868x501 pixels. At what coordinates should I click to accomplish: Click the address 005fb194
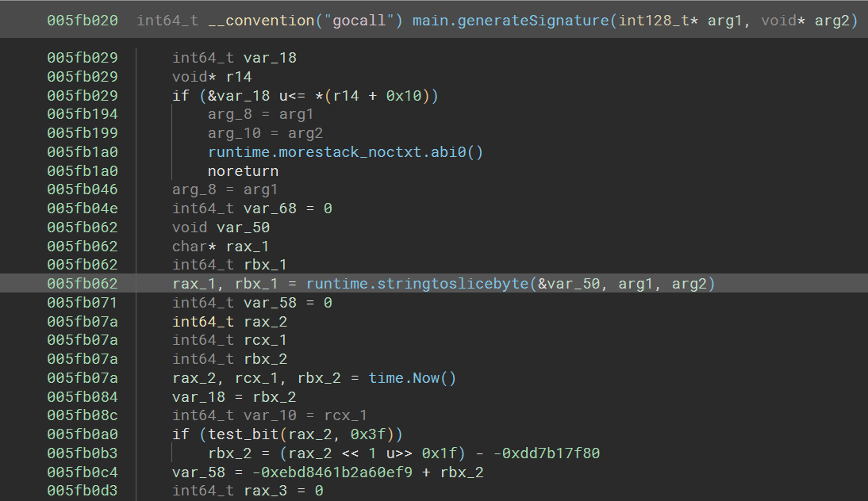point(83,114)
